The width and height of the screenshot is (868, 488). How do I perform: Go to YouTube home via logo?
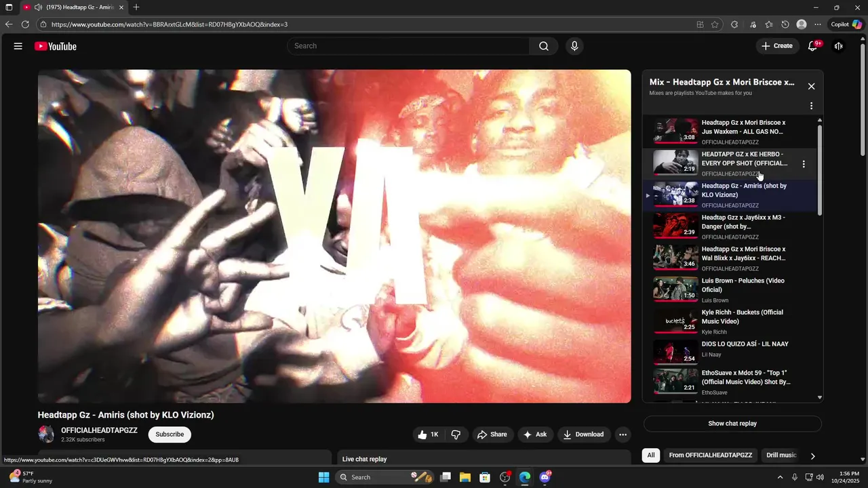click(x=56, y=46)
